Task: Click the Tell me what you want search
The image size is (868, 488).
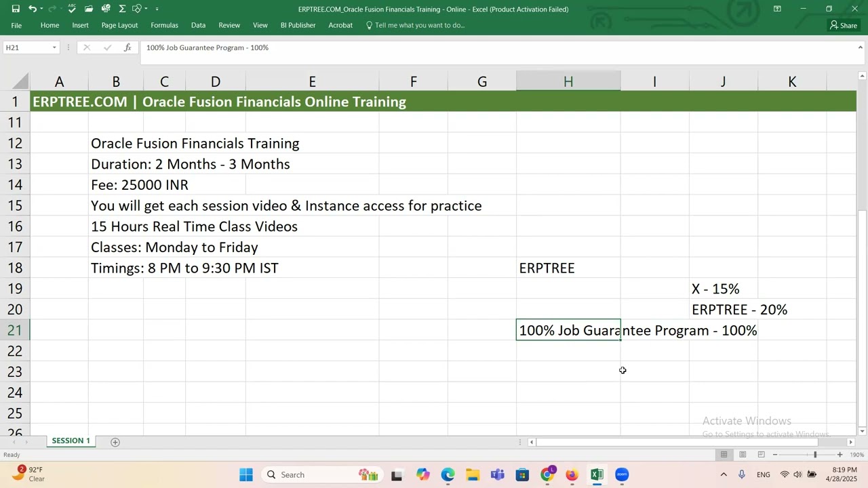Action: pos(415,25)
